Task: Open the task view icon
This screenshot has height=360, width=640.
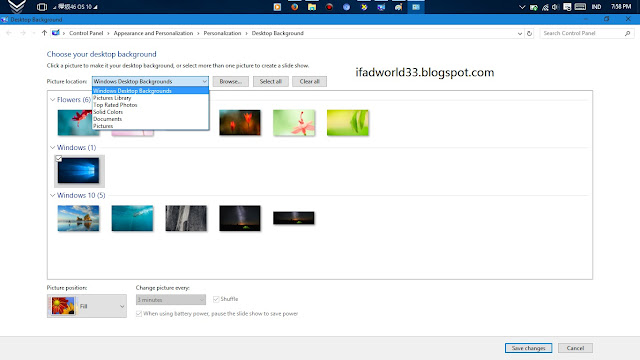Action: pyautogui.click(x=42, y=7)
